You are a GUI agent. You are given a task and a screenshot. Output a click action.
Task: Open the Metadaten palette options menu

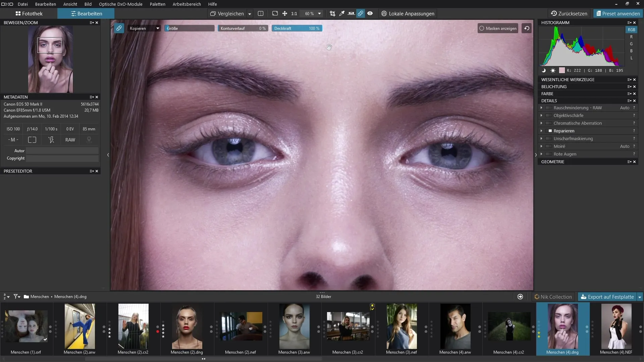point(92,97)
